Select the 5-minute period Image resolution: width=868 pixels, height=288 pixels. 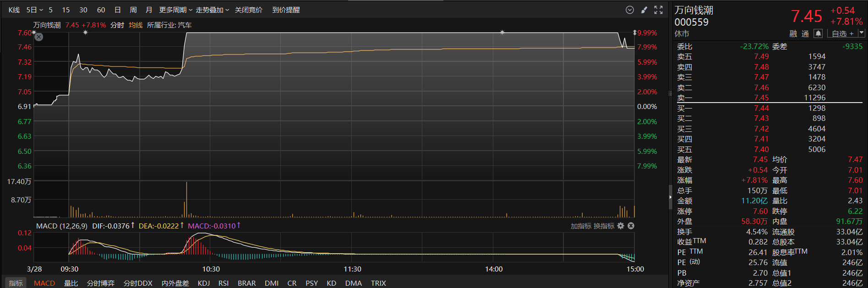pyautogui.click(x=50, y=10)
